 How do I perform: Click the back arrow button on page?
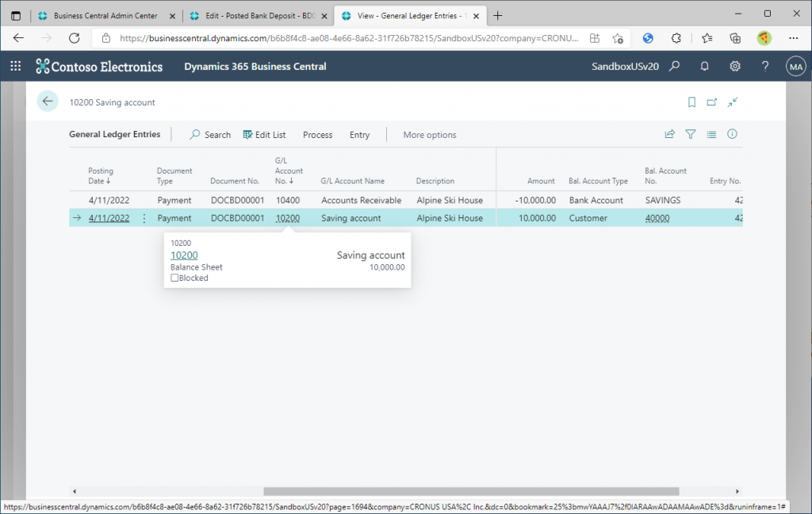tap(48, 102)
